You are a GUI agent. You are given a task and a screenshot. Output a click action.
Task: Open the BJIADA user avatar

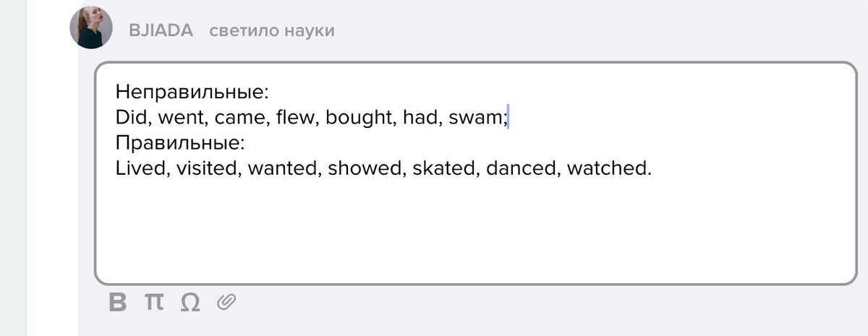(91, 28)
